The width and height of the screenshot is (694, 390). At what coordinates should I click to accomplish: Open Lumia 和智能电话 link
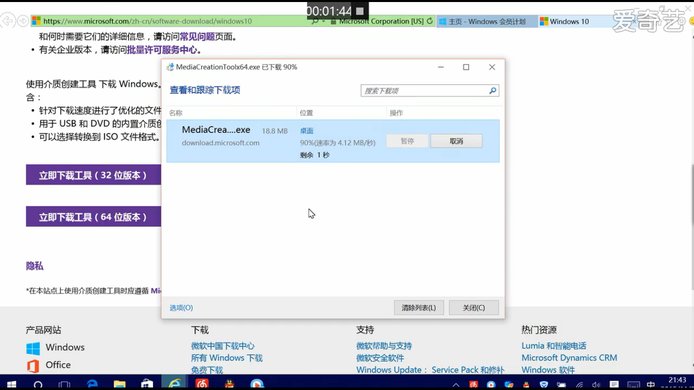tap(554, 346)
